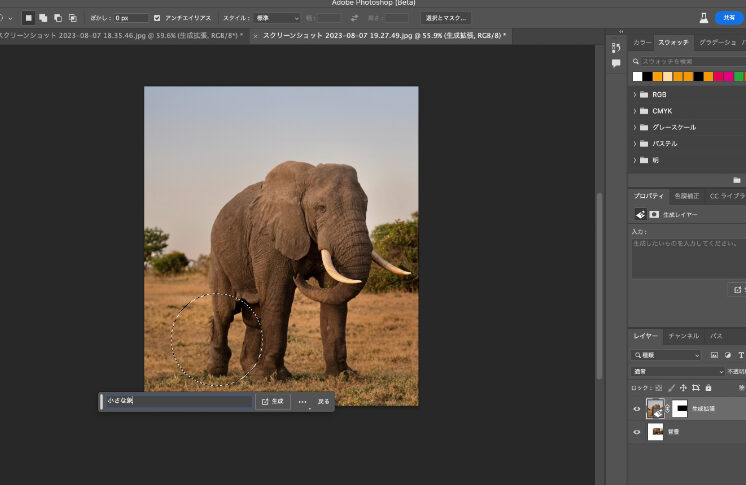Expand the RGB swatch folder

[635, 95]
